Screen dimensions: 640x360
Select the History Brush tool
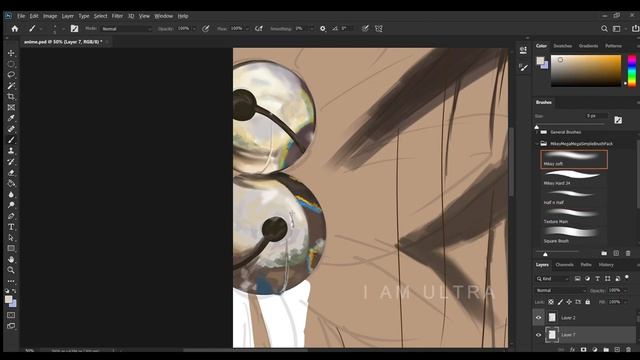pyautogui.click(x=11, y=162)
